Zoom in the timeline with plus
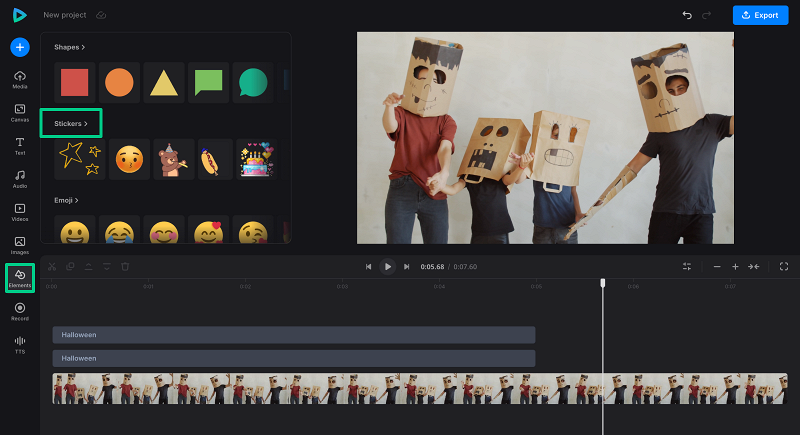This screenshot has width=800, height=435. coord(735,267)
